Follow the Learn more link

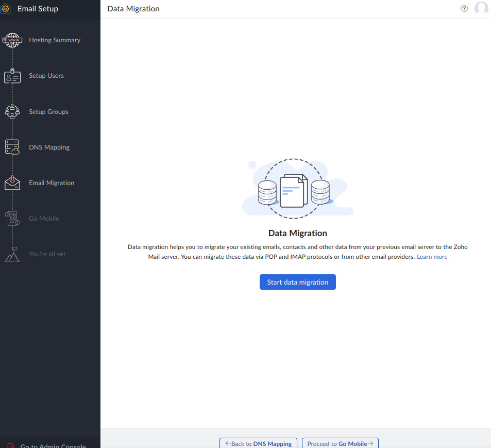point(432,257)
